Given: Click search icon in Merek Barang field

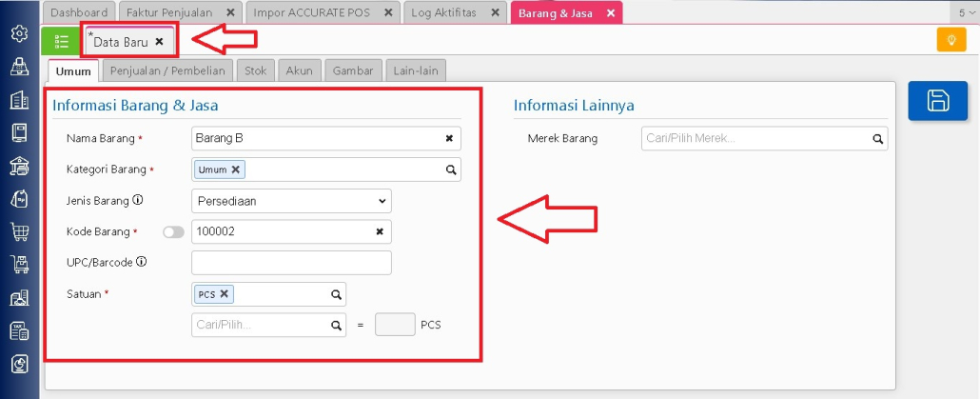Looking at the screenshot, I should pyautogui.click(x=877, y=139).
